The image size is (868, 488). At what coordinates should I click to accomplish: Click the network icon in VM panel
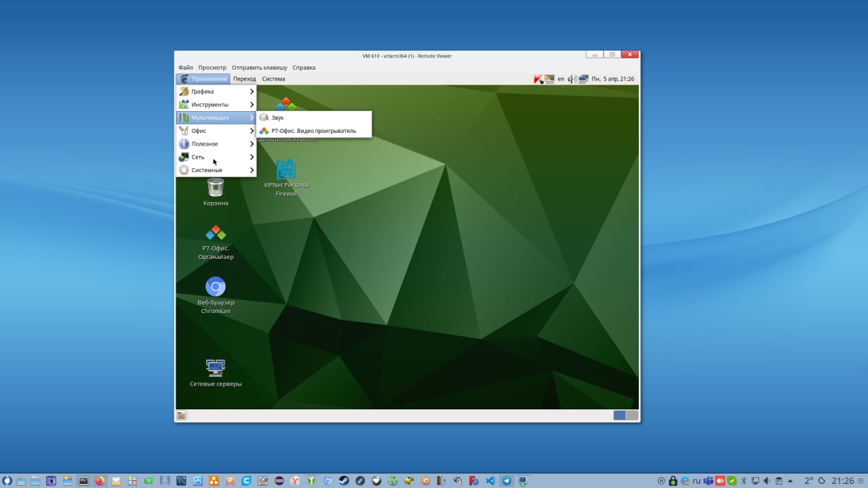[583, 79]
